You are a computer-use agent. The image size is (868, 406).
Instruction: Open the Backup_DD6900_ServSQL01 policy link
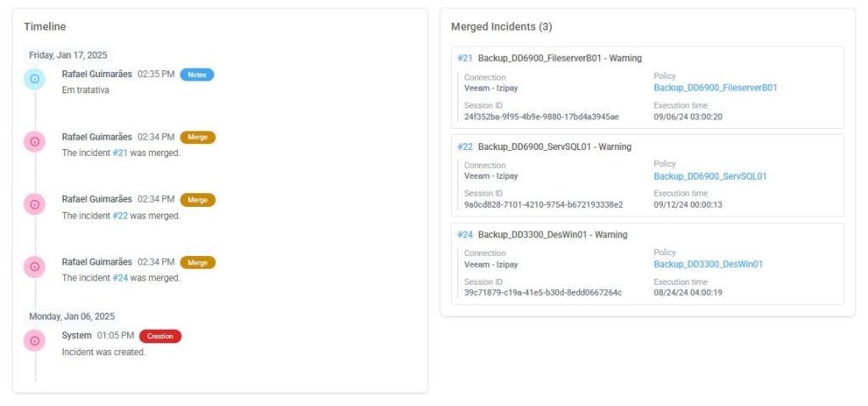(x=709, y=177)
